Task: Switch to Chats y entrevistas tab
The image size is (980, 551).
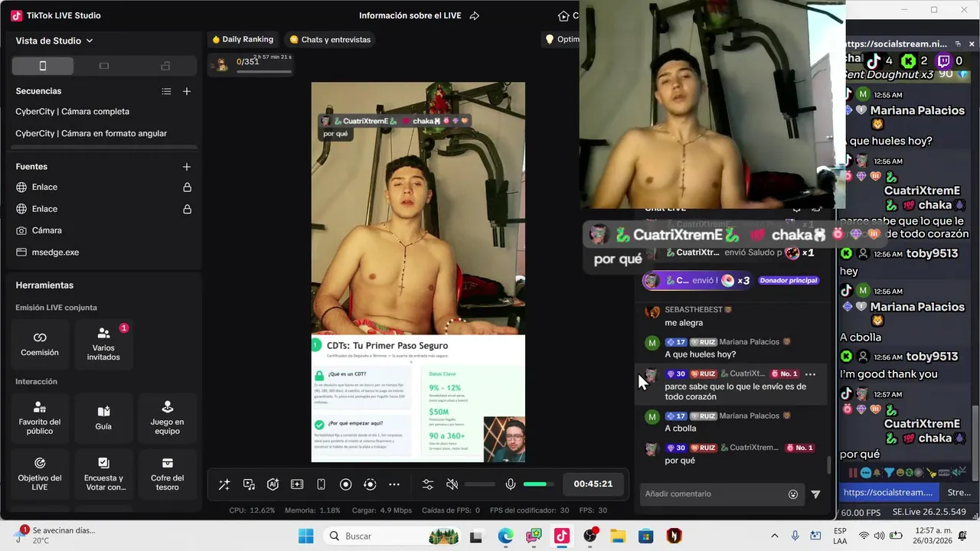Action: 330,39
